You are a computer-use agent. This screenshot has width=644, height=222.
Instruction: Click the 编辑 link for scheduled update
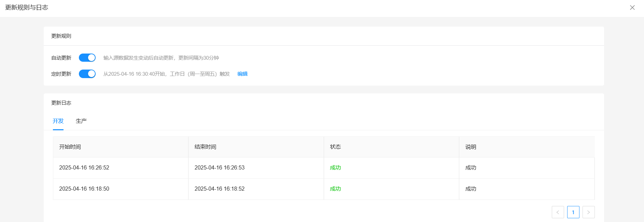pyautogui.click(x=242, y=74)
